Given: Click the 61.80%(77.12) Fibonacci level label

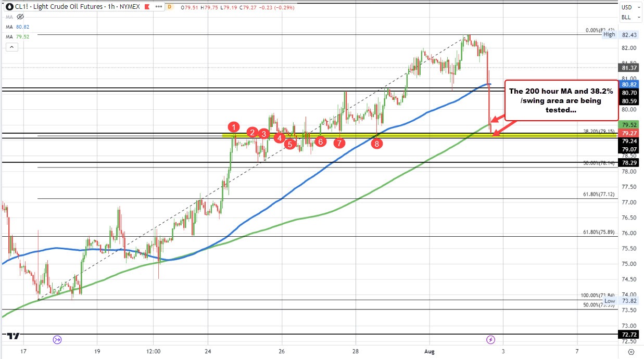Looking at the screenshot, I should click(x=600, y=194).
